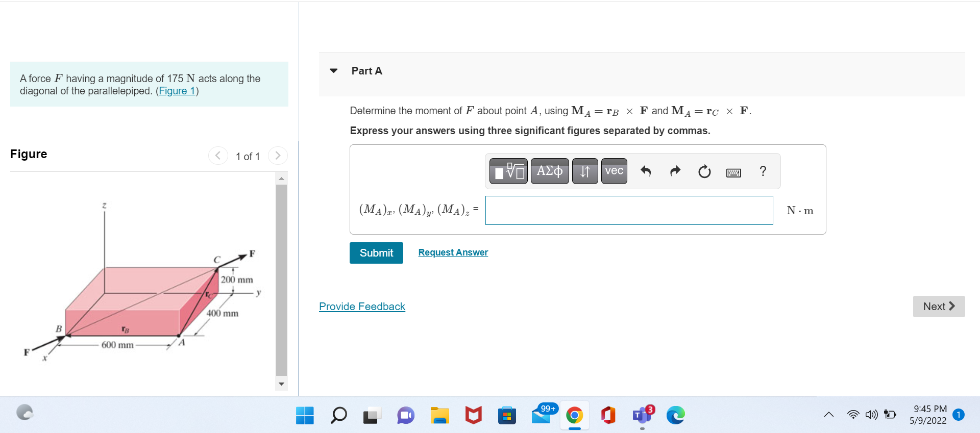This screenshot has width=980, height=433.
Task: Click the moment components answer field
Action: (x=629, y=210)
